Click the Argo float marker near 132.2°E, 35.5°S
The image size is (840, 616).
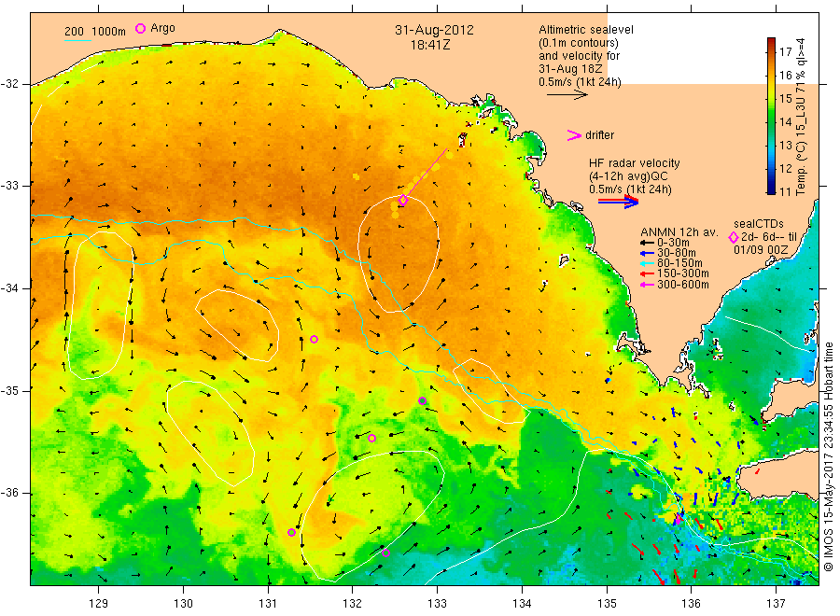click(371, 438)
